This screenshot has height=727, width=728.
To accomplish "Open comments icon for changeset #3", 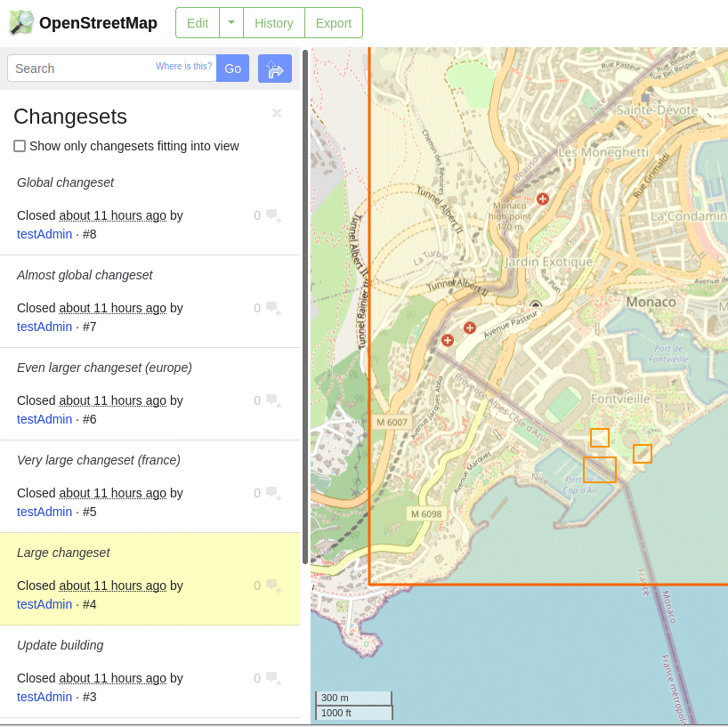I will pos(273,678).
